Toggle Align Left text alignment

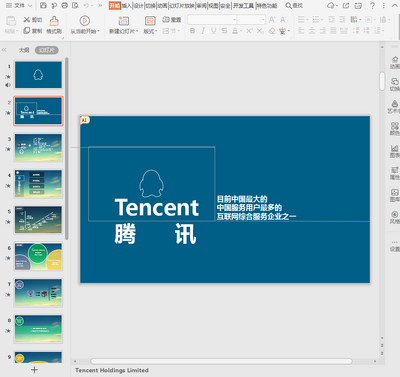(301, 31)
